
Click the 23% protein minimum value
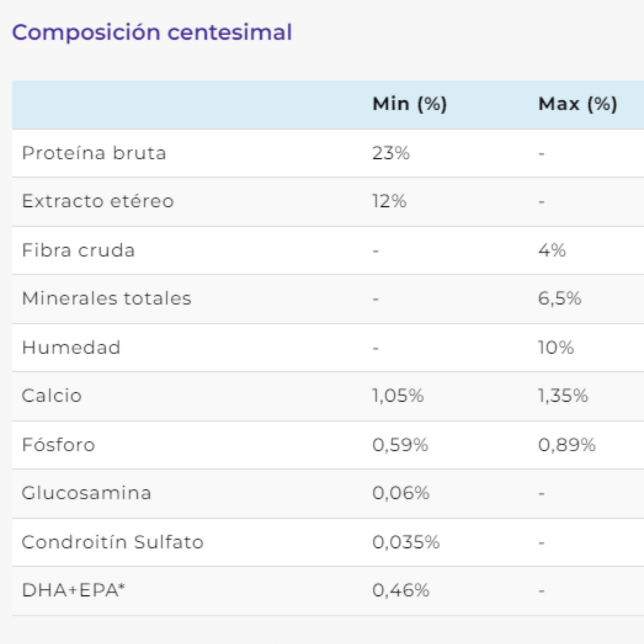point(391,153)
